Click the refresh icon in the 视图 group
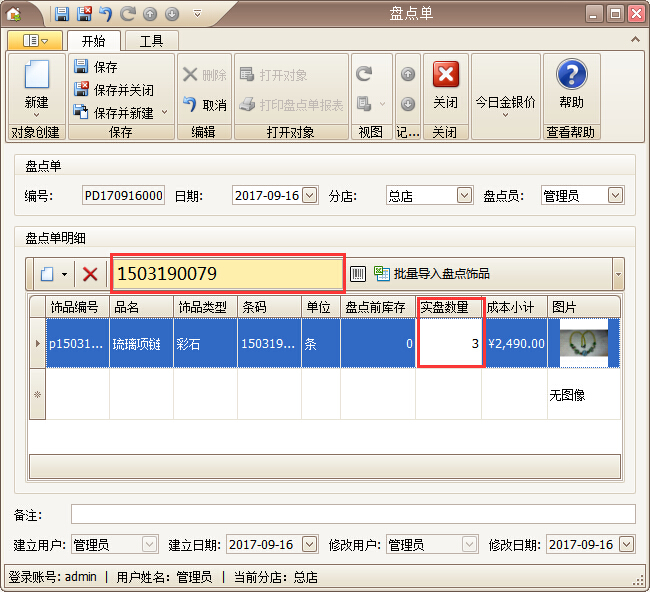Image resolution: width=650 pixels, height=592 pixels. point(365,74)
